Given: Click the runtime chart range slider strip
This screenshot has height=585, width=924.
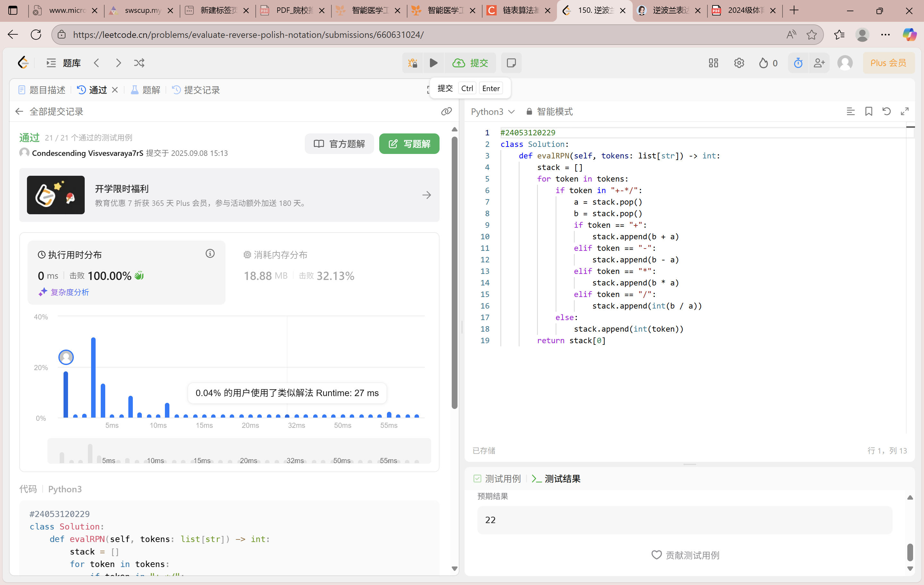Looking at the screenshot, I should 239,451.
